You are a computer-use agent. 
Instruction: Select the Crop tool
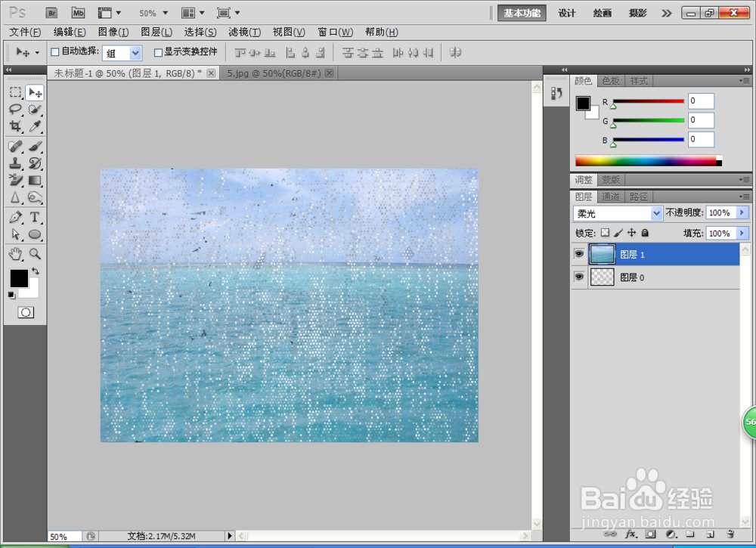(15, 126)
